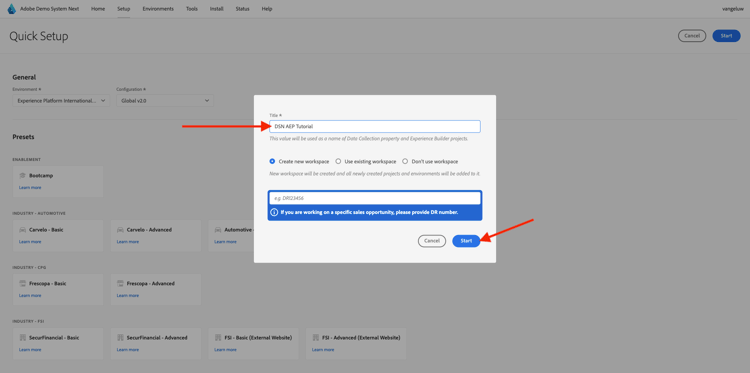Viewport: 750px width, 373px height.
Task: Select the Frescopa - Advanced preset title
Action: (x=151, y=284)
